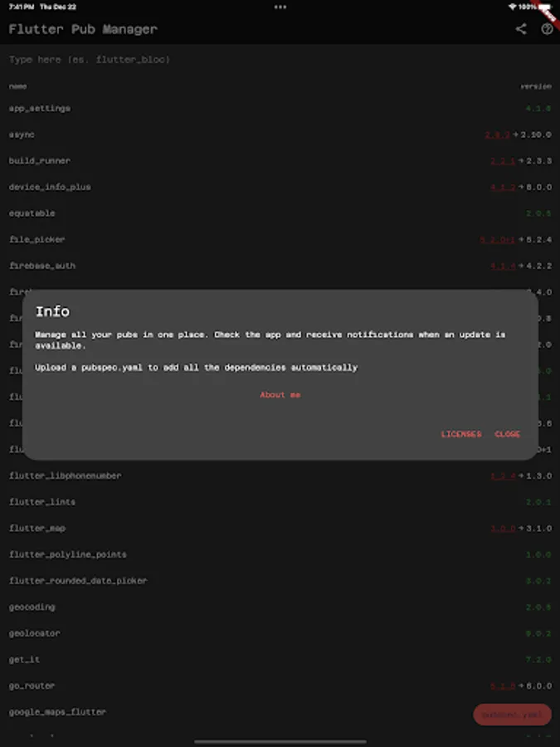Click firebase_auth new version 4.2.2
560x747 pixels.
[x=538, y=266]
